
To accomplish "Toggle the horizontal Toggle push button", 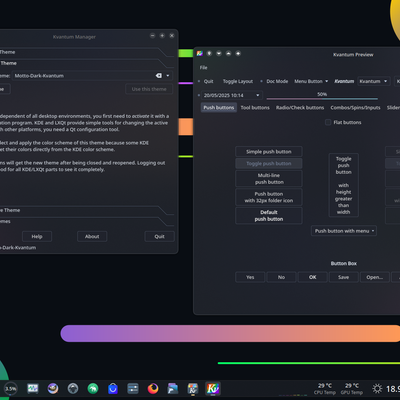I will click(x=269, y=163).
